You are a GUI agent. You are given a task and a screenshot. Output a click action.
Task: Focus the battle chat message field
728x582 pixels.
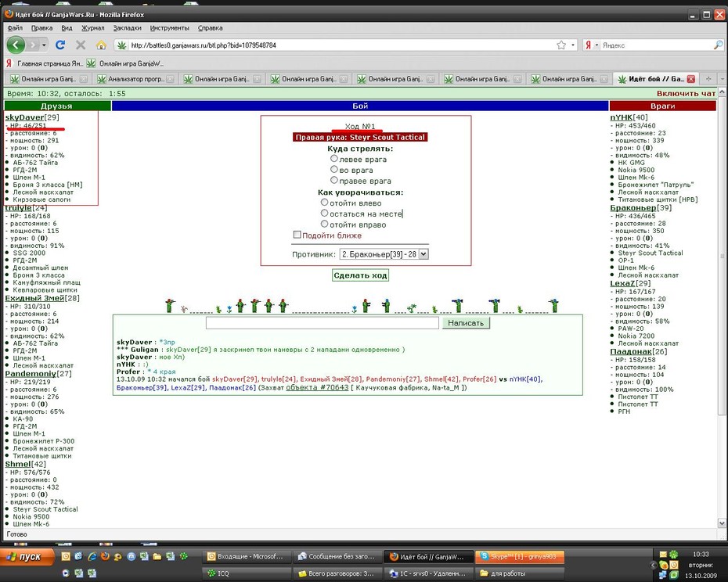[323, 323]
